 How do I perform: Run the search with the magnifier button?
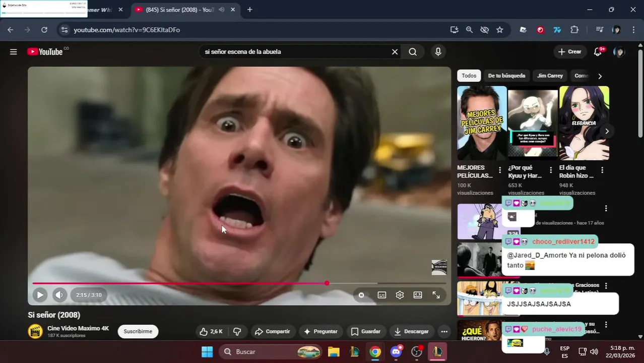[413, 51]
